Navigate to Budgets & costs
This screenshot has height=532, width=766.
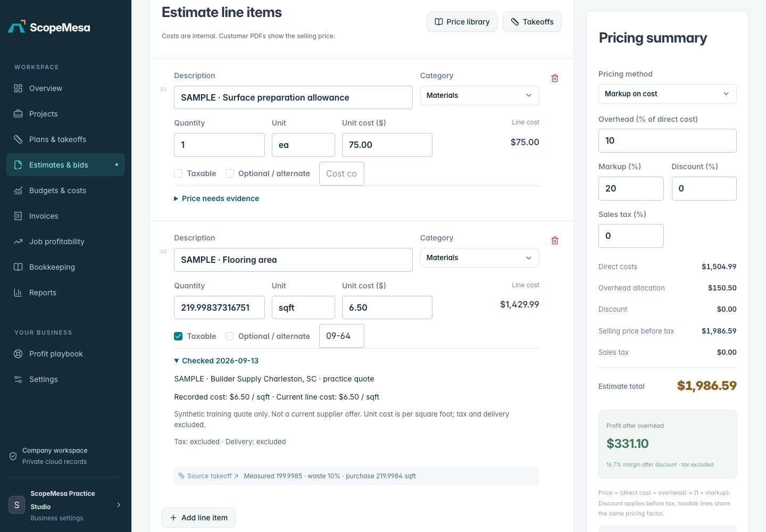click(x=65, y=190)
